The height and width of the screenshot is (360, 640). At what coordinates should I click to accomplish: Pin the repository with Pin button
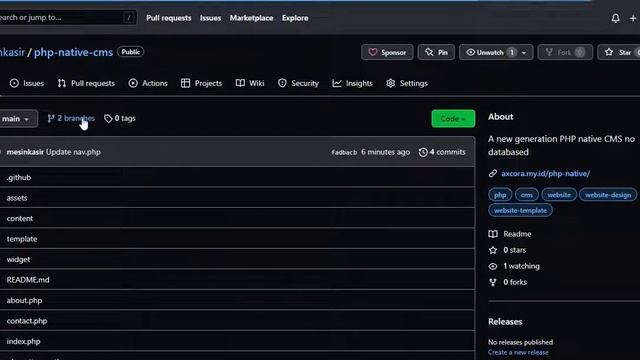point(436,52)
